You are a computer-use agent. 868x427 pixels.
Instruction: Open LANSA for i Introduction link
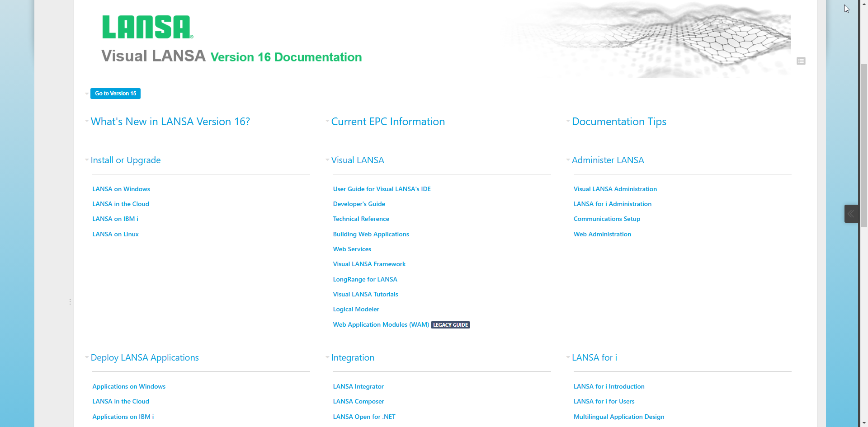(609, 386)
